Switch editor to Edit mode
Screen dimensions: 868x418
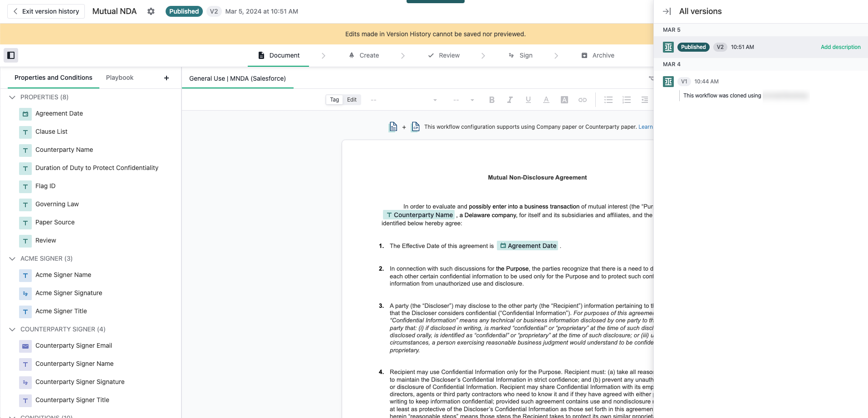(352, 100)
